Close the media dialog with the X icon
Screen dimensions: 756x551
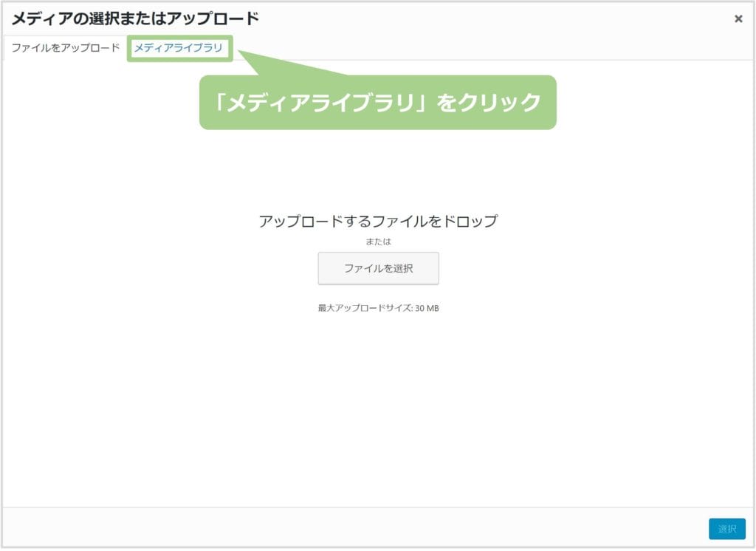738,19
